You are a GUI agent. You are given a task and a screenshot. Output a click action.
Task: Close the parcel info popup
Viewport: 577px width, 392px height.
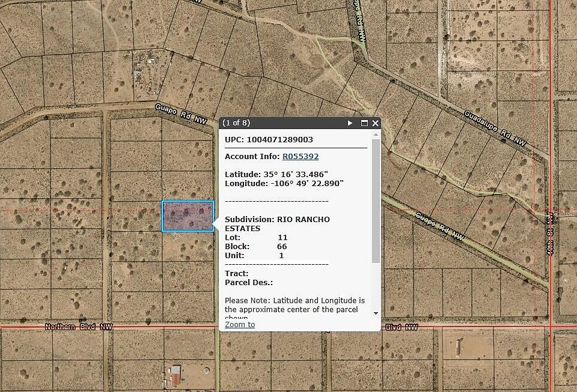376,123
